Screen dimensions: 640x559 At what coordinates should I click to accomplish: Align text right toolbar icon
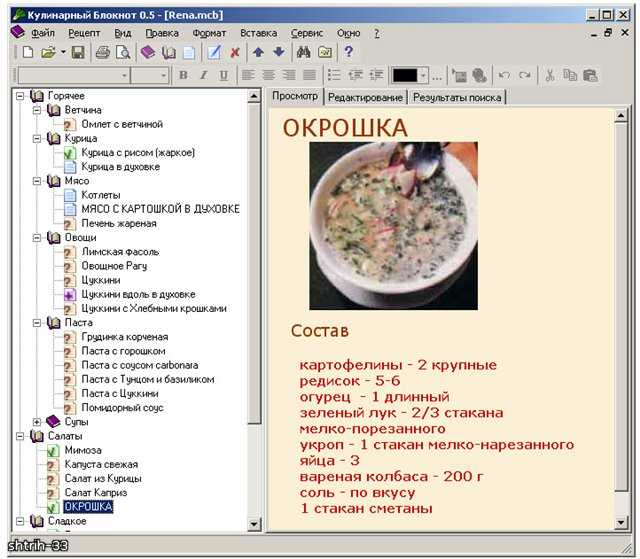coord(289,75)
